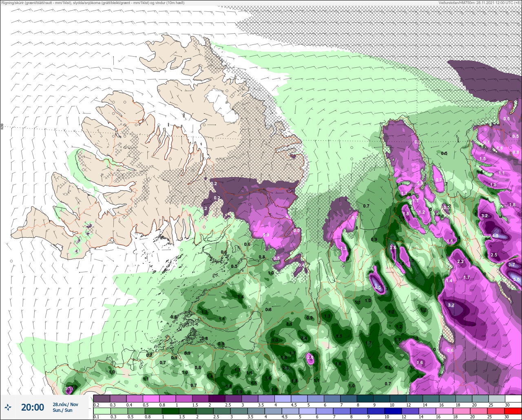Click the 20:00 forecast time display

(33, 407)
